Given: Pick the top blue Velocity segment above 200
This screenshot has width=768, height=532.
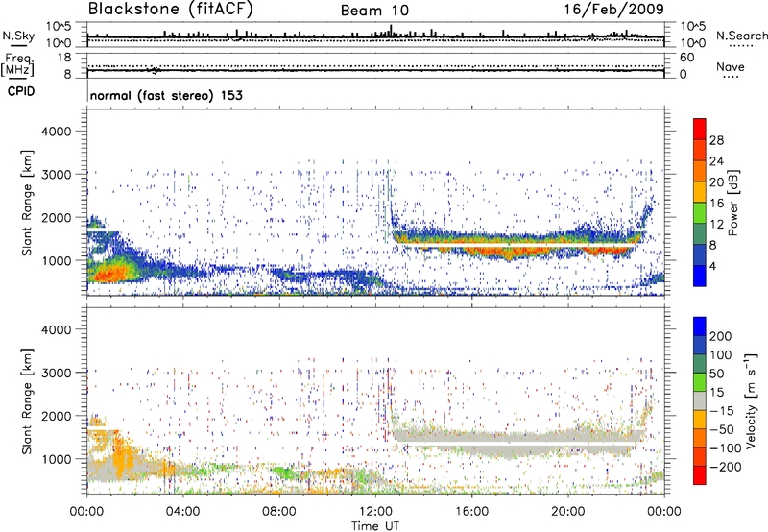Looking at the screenshot, I should [700, 326].
